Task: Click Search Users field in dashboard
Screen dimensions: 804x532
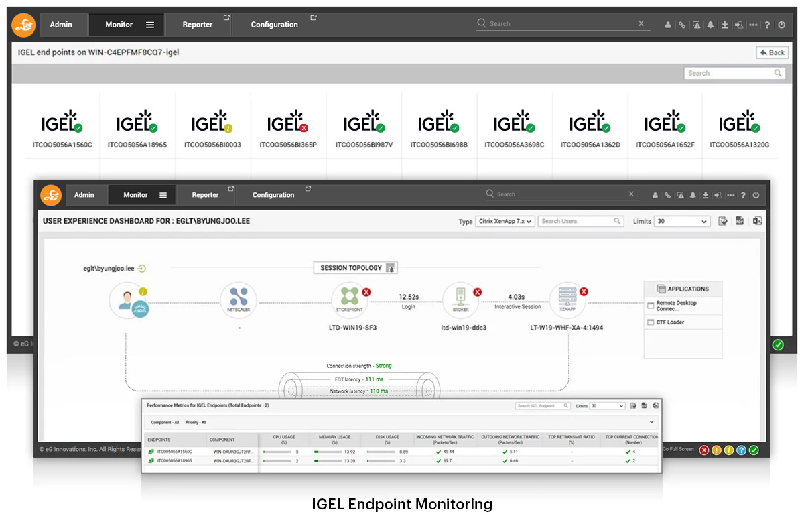Action: (582, 221)
